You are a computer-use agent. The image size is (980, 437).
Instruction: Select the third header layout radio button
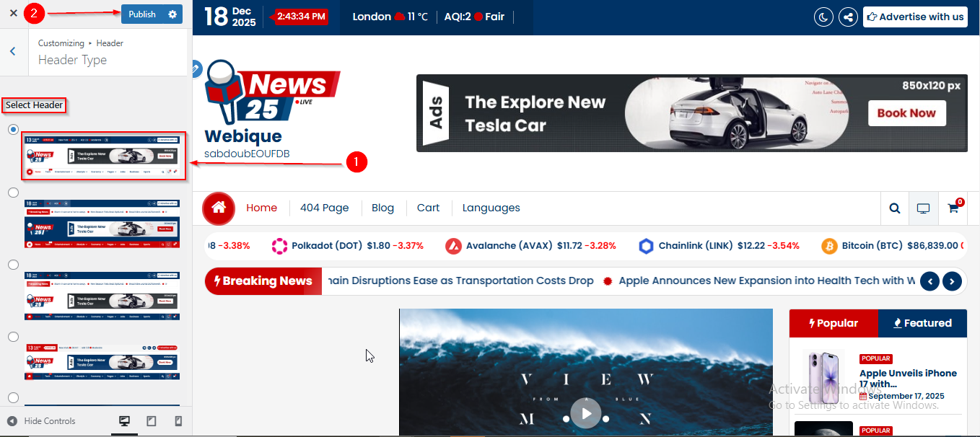(x=13, y=265)
